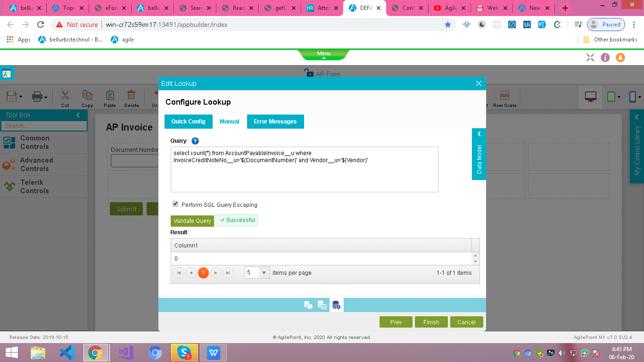Select the database table step icon
This screenshot has width=644, height=362.
pyautogui.click(x=322, y=305)
